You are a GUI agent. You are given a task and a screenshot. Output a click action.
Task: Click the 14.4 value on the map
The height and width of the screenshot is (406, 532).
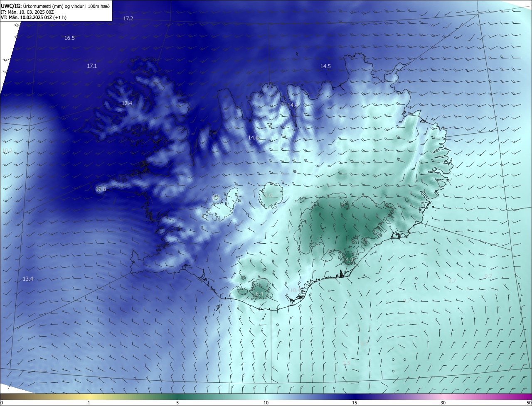(x=293, y=105)
